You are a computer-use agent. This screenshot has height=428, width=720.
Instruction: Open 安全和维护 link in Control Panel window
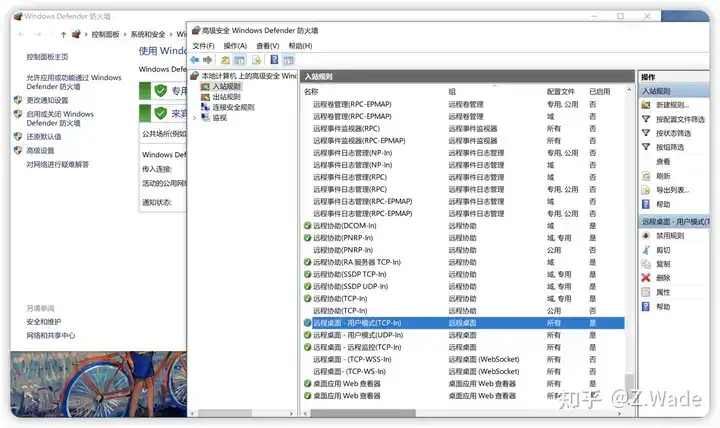44,321
